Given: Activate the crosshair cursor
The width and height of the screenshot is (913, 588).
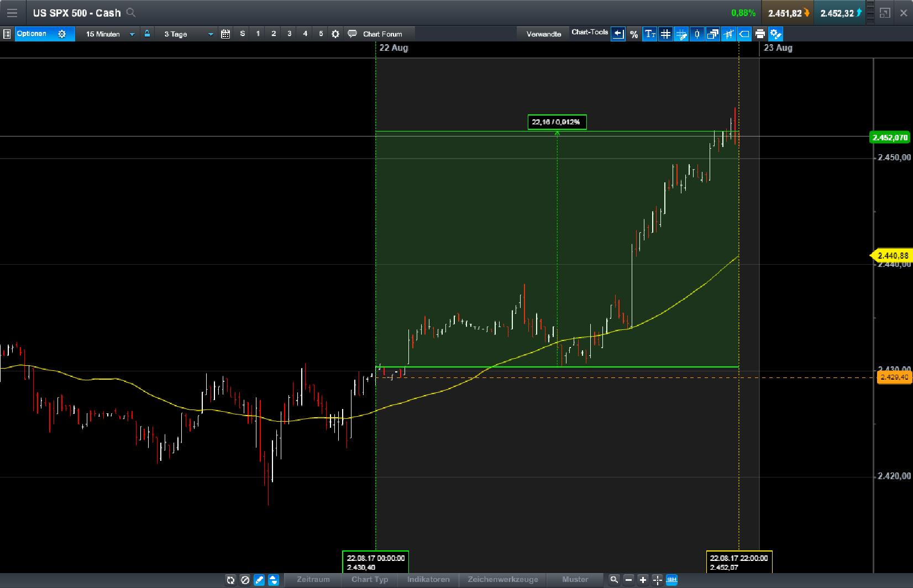Looking at the screenshot, I should (x=657, y=580).
